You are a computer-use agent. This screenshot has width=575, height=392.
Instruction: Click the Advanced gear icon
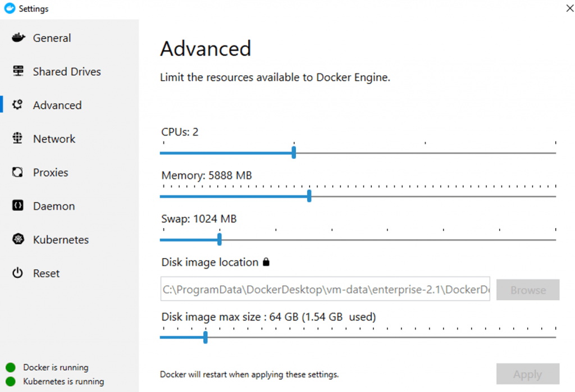(x=17, y=105)
